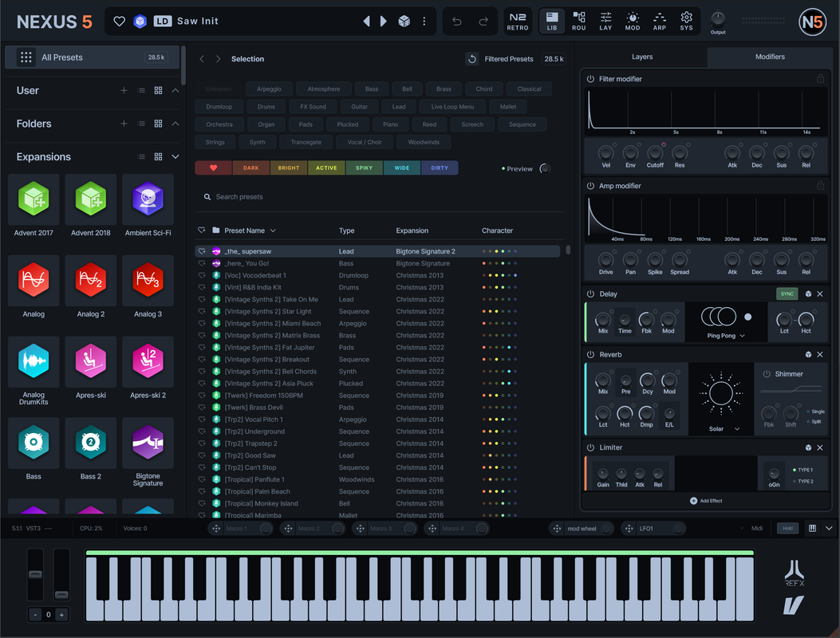The image size is (840, 638).
Task: Toggle the Limiter effect power button
Action: (590, 448)
